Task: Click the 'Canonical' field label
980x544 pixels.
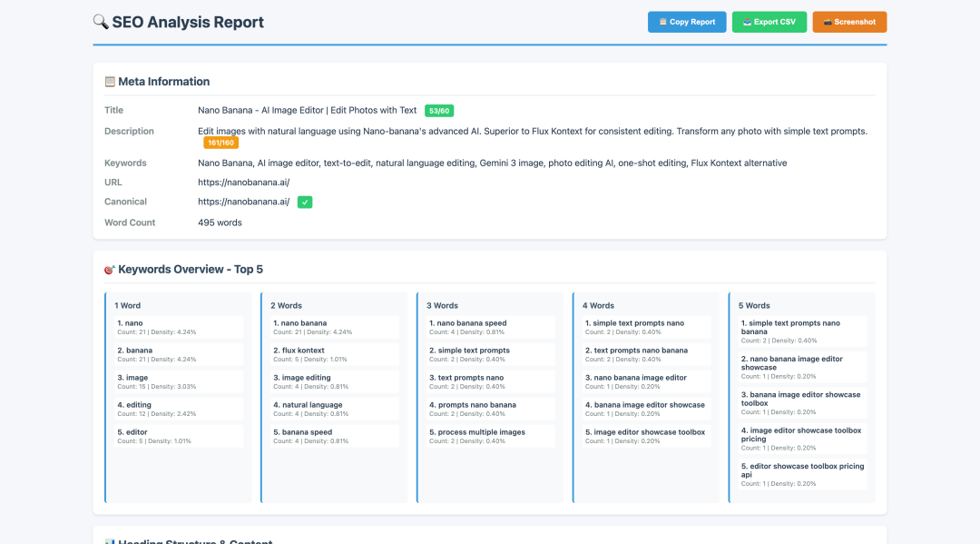Action: click(125, 202)
